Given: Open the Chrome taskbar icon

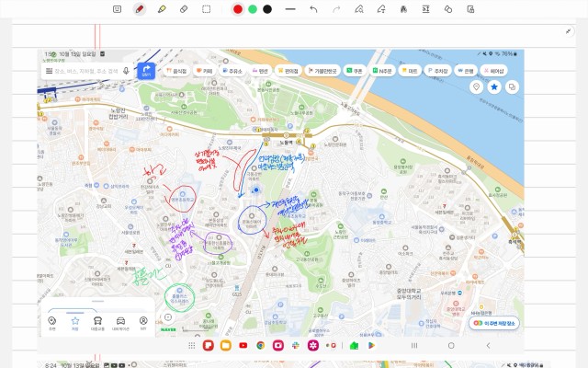Looking at the screenshot, I should tap(261, 346).
